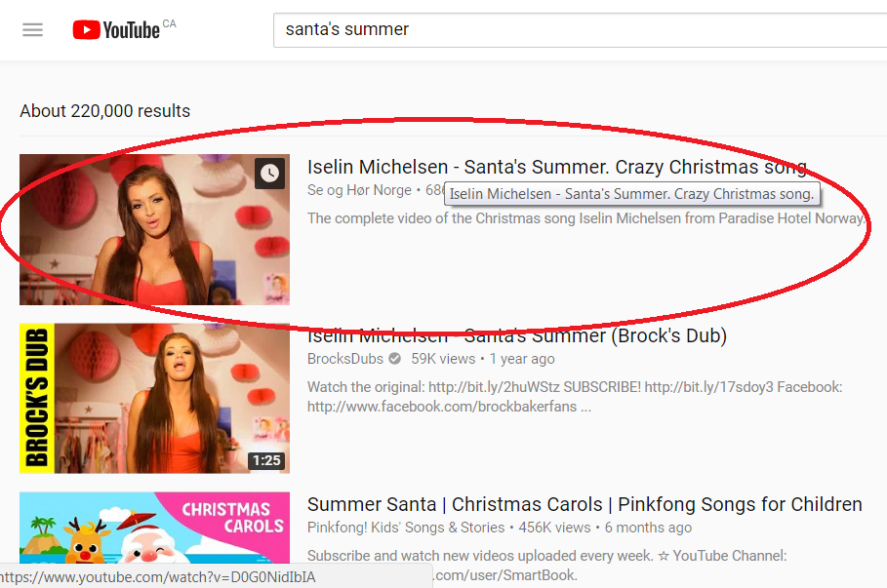Open the Iselin Michelsen Crazy Christmas song thumbnail
887x588 pixels.
(154, 229)
